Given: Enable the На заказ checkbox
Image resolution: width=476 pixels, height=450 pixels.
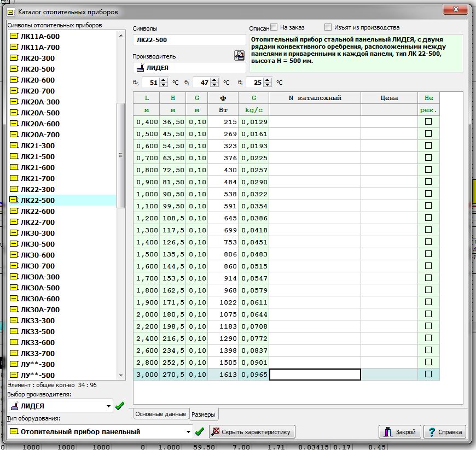Looking at the screenshot, I should (274, 27).
